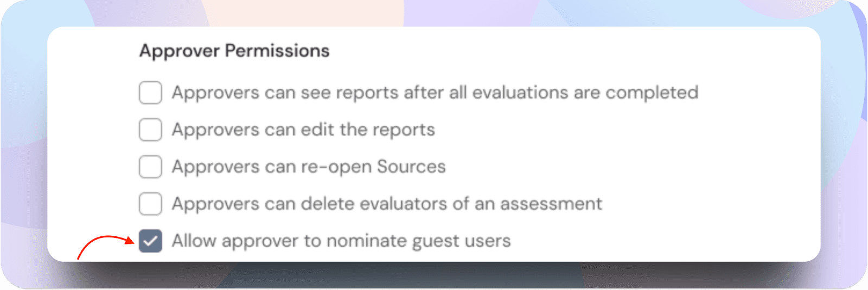Click the word "Sources" in the third option
This screenshot has width=868, height=290.
[x=411, y=167]
